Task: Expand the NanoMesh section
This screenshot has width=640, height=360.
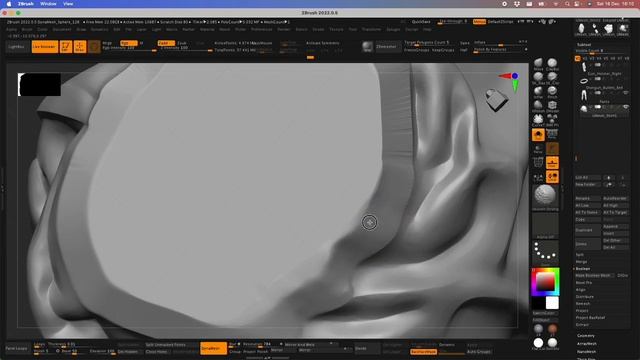Action: [587, 351]
